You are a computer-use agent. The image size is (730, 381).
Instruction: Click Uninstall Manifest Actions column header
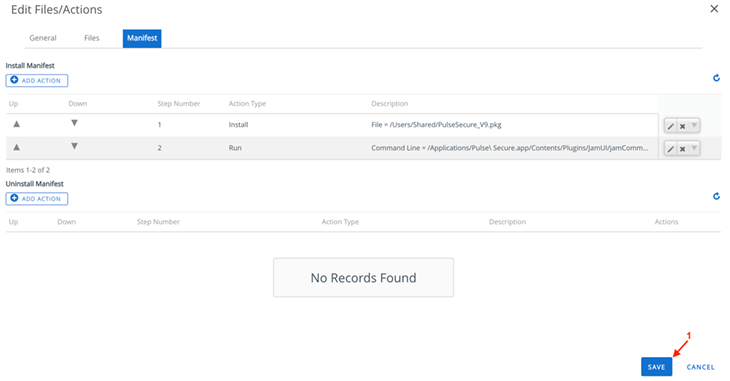tap(667, 222)
